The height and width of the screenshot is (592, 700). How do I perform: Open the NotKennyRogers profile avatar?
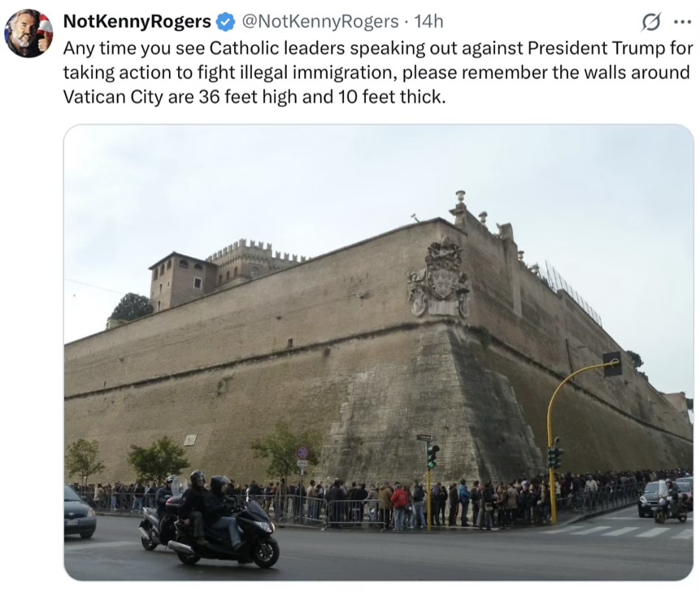(x=28, y=33)
